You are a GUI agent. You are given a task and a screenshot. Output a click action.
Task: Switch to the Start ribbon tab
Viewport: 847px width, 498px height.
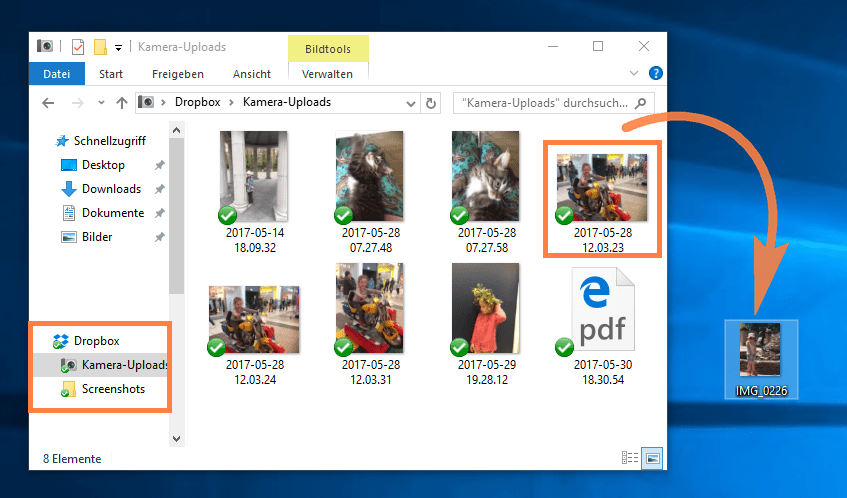click(111, 74)
